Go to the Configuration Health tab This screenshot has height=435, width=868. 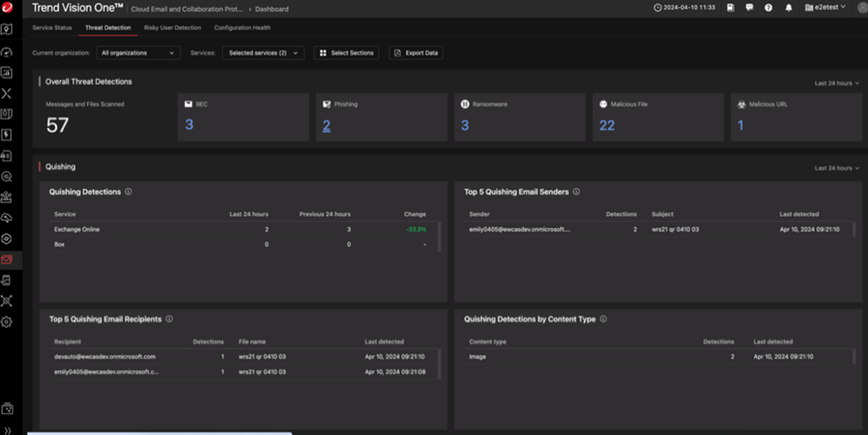coord(242,27)
